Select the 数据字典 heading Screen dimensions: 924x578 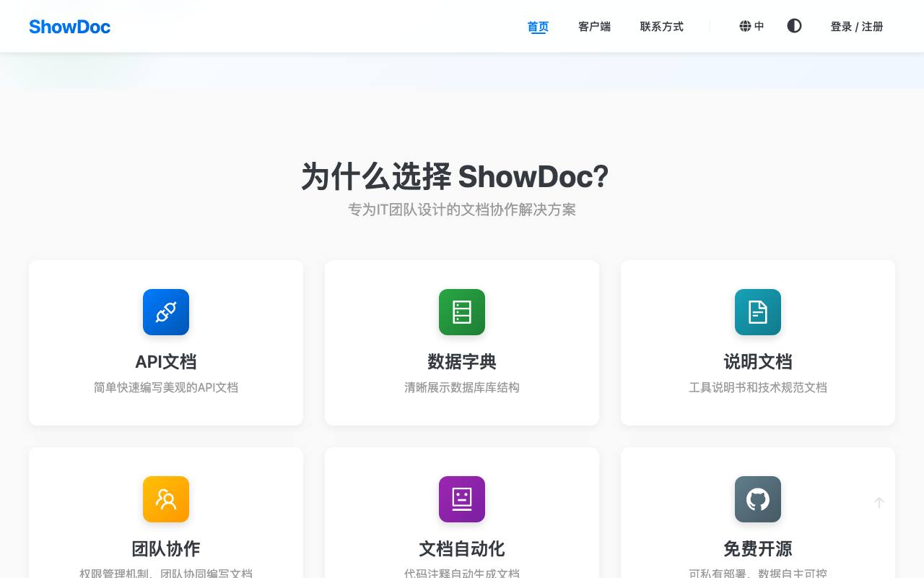(462, 361)
